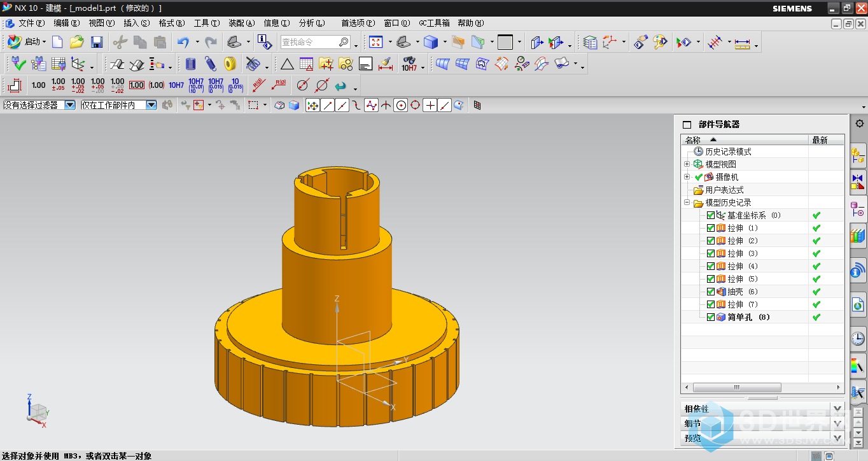This screenshot has width=868, height=461.
Task: Click the 1.00 ±.05 tolerance icon
Action: (58, 85)
